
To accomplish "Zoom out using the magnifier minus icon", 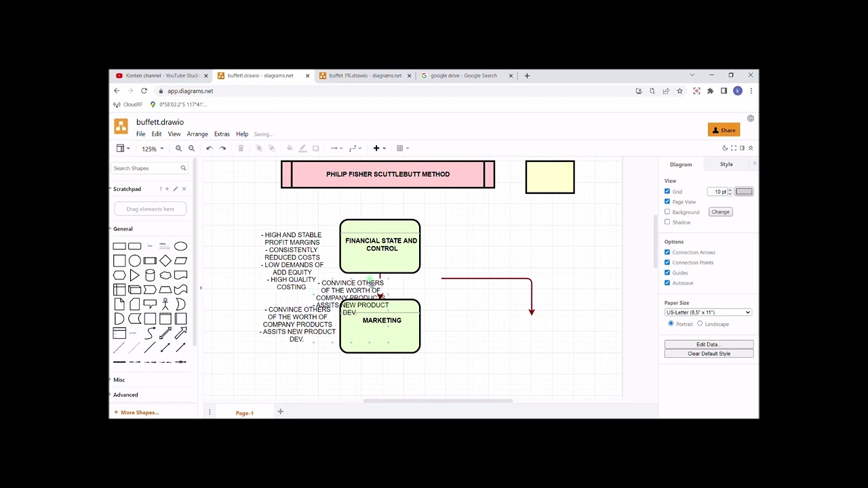I will 191,148.
